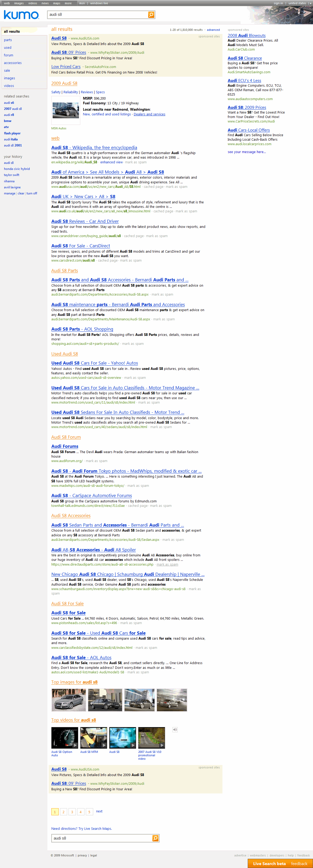Click related search '2007 audi s8'
Image resolution: width=313 pixels, height=868 pixels.
click(x=13, y=109)
